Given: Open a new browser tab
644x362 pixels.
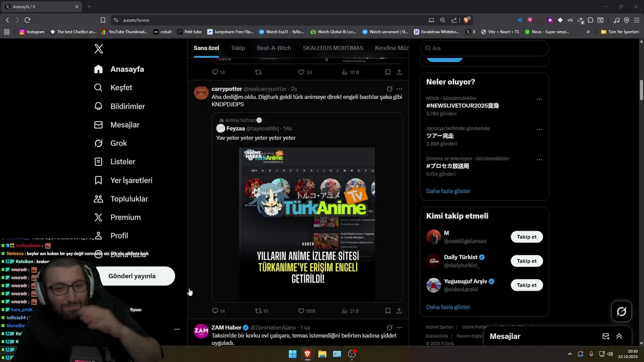Looking at the screenshot, I should coord(89,7).
